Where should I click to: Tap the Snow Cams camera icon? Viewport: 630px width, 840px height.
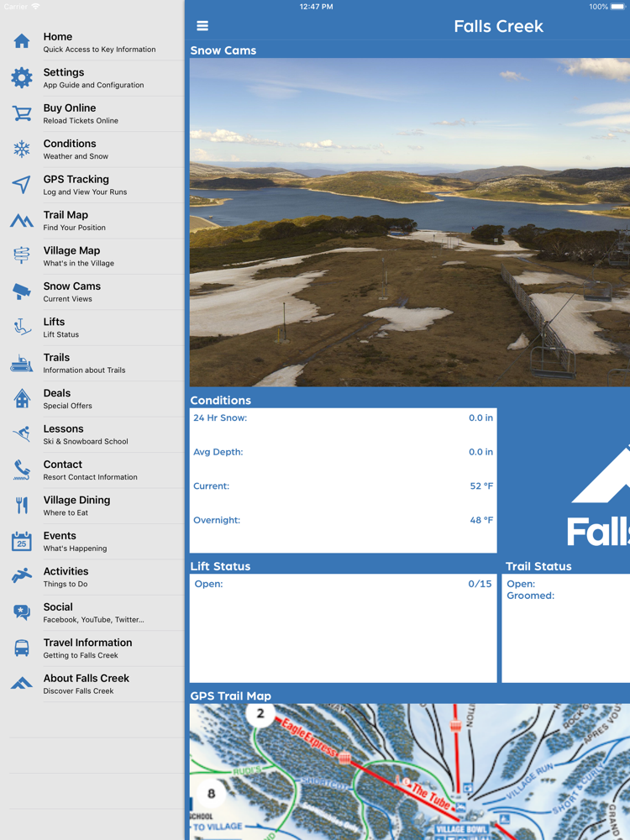coord(22,291)
